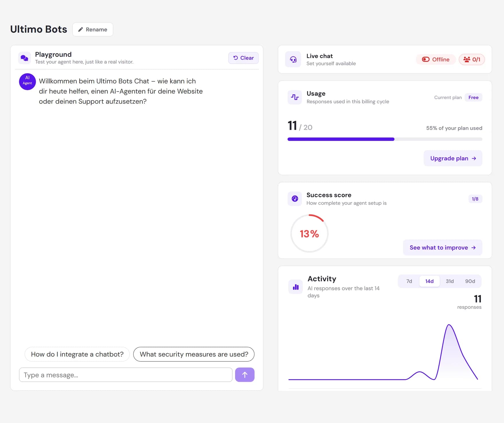This screenshot has width=504, height=423.
Task: Open the 0/1 agents badge
Action: pos(472,59)
